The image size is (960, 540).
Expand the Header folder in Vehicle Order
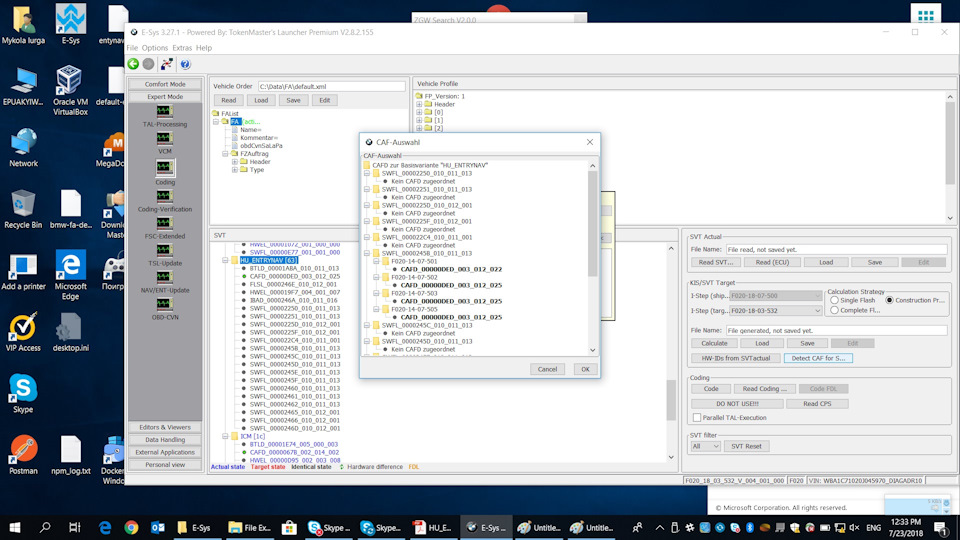click(235, 162)
